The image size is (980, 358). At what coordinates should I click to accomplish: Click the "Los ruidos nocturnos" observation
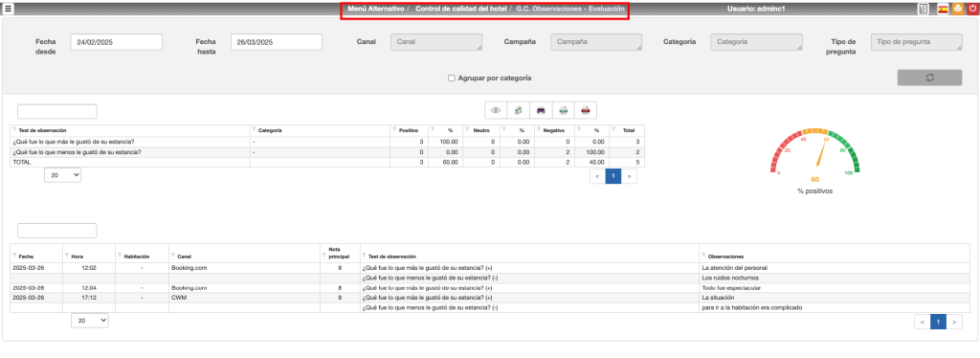click(730, 278)
